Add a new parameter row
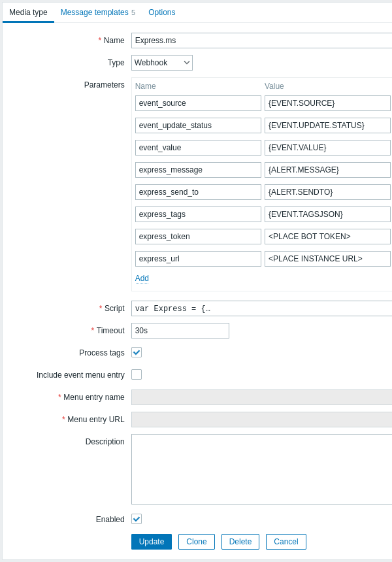This screenshot has width=392, height=562. pos(142,278)
